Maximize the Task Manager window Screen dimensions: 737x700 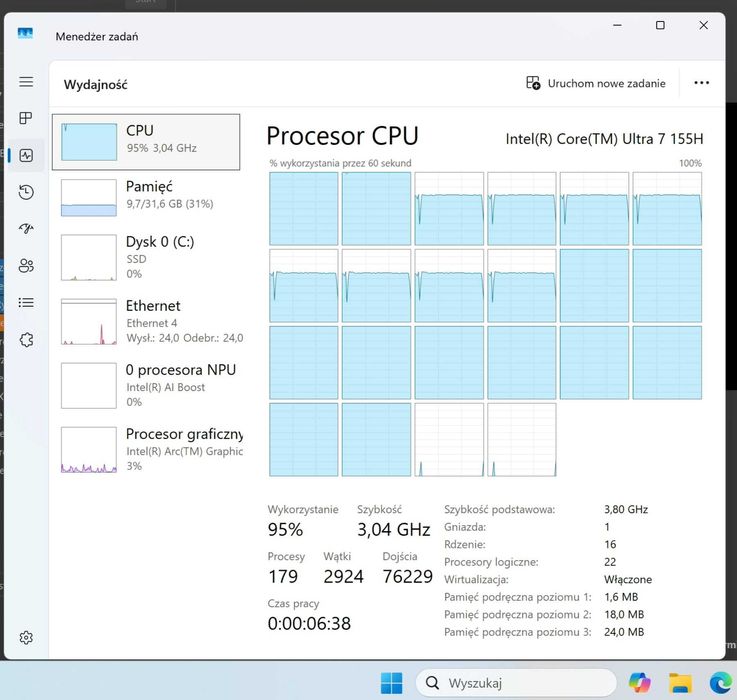(660, 25)
